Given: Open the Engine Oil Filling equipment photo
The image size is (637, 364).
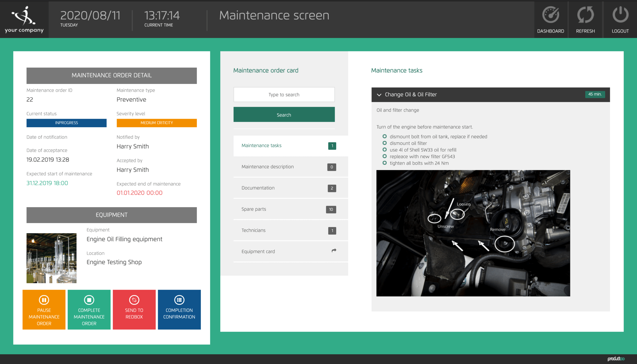Looking at the screenshot, I should (51, 258).
